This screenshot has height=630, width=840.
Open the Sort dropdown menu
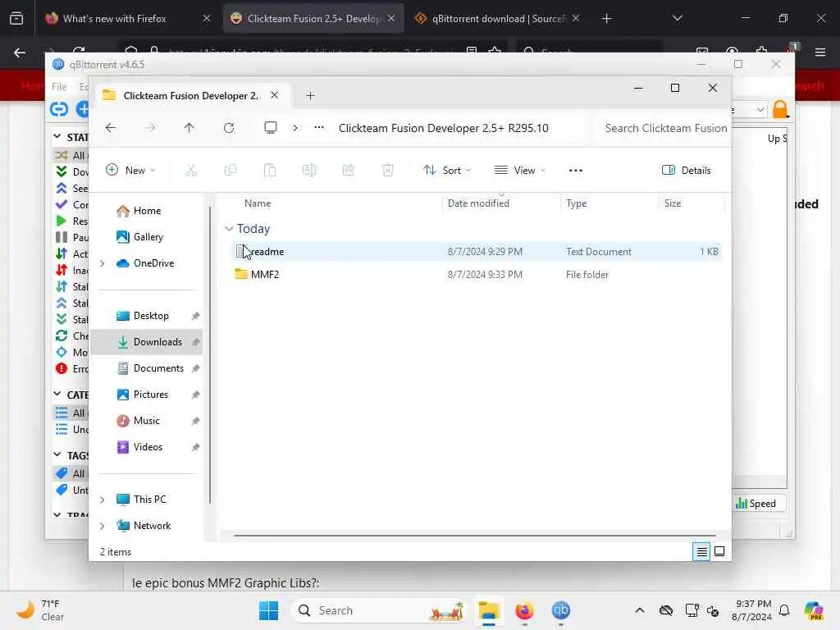click(447, 171)
